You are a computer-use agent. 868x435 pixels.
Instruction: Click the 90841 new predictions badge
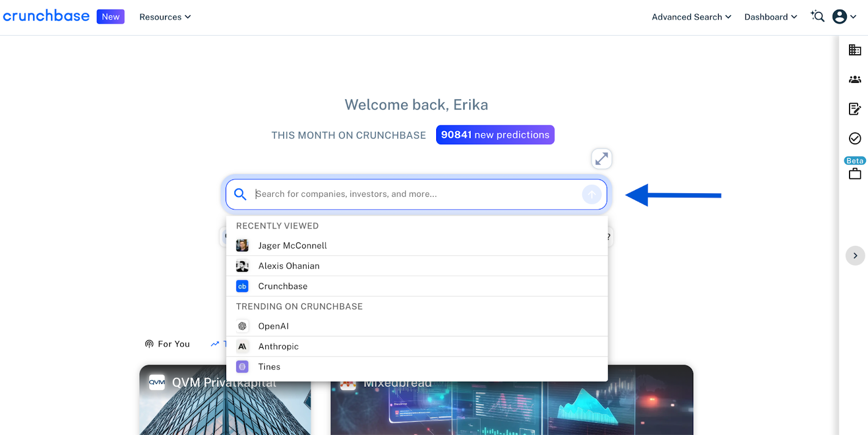pos(495,135)
